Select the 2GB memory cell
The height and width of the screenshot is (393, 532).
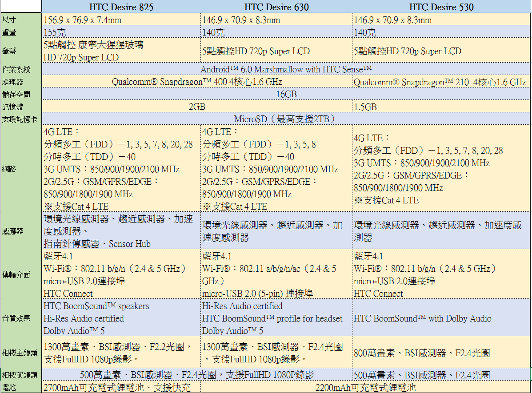(197, 107)
